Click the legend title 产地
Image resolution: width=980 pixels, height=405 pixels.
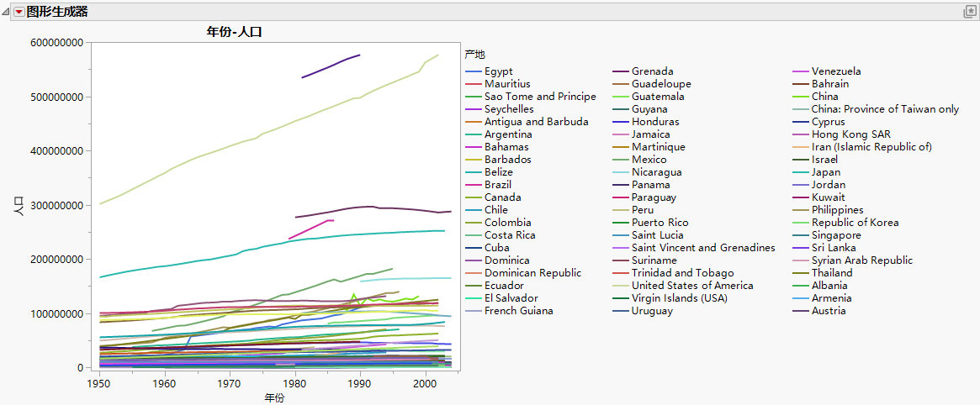point(474,55)
